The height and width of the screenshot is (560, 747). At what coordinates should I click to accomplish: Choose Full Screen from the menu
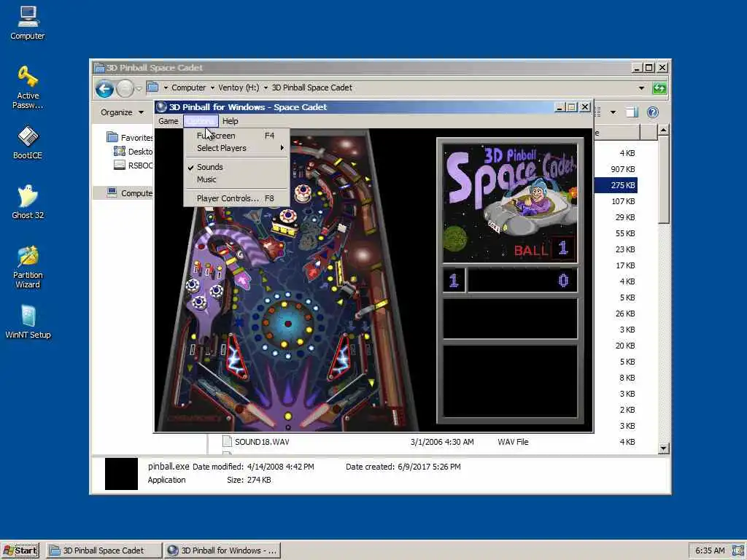click(x=236, y=136)
